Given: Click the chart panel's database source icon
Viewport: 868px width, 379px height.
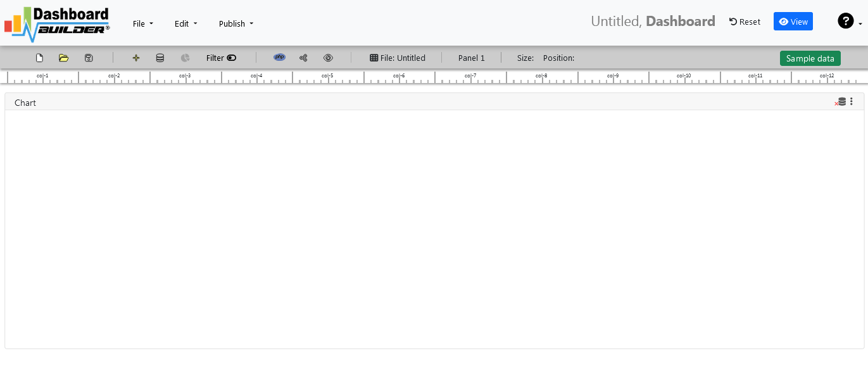Looking at the screenshot, I should 841,101.
